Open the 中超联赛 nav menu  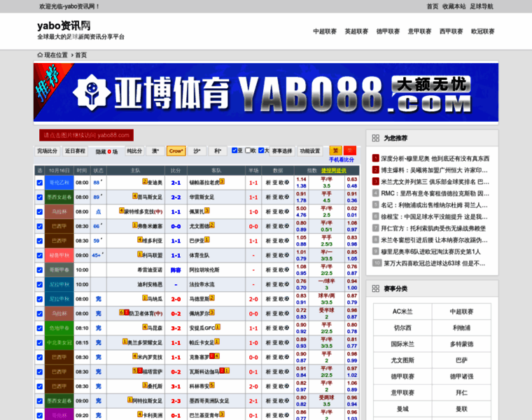click(325, 31)
